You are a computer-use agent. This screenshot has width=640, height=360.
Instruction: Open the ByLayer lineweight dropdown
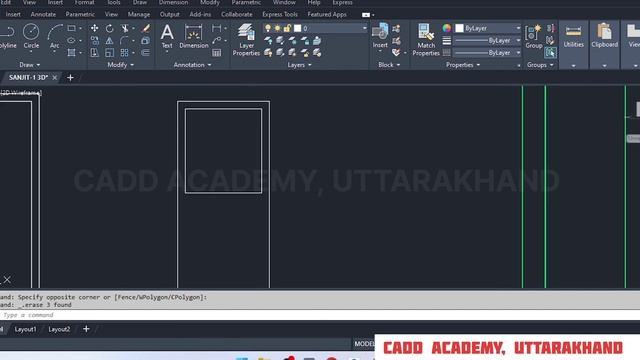coord(518,40)
